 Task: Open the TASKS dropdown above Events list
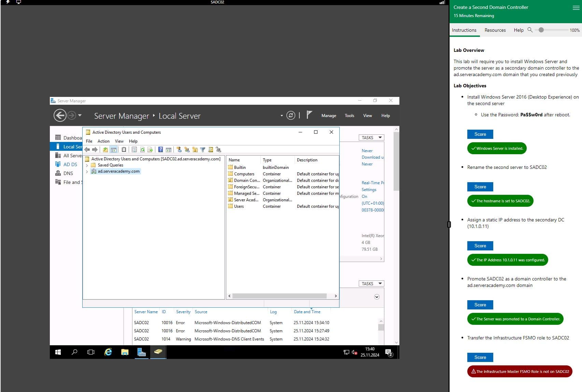(371, 284)
